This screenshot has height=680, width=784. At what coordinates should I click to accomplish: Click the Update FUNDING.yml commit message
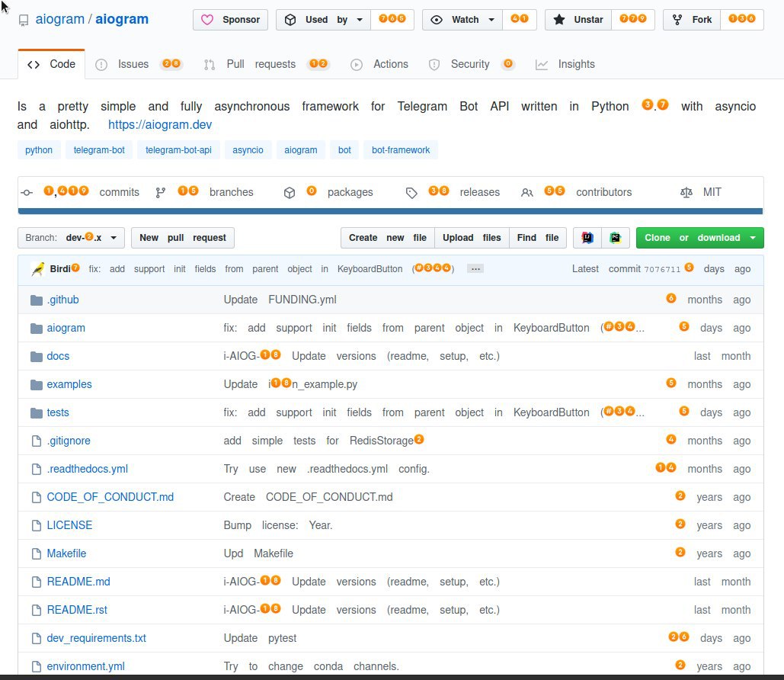[280, 300]
